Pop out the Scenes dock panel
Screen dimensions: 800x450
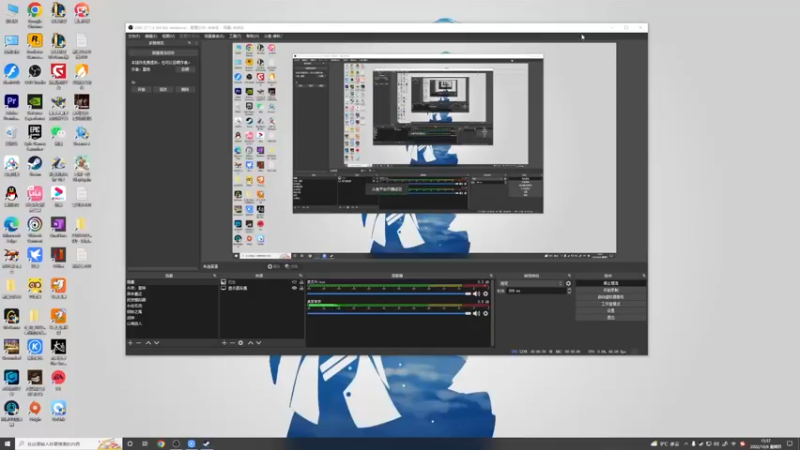coord(214,276)
